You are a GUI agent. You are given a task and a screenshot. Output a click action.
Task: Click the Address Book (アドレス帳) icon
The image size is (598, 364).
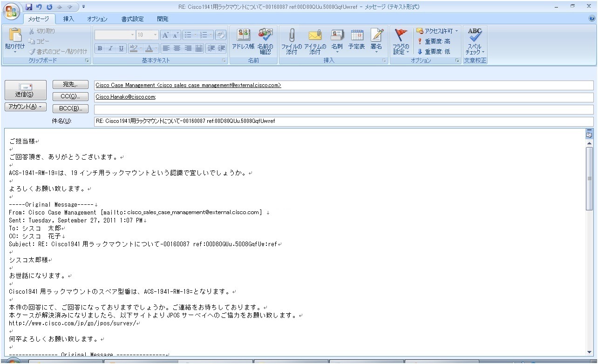(x=243, y=41)
